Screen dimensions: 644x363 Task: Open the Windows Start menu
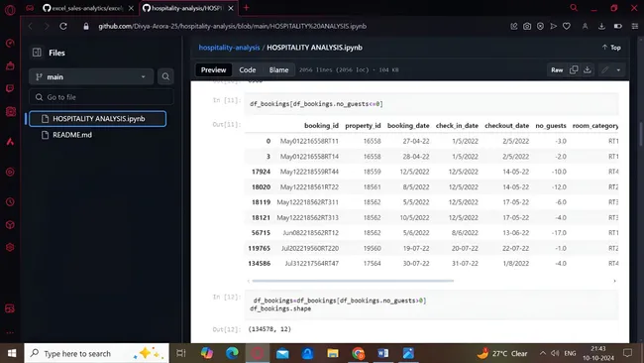12,353
